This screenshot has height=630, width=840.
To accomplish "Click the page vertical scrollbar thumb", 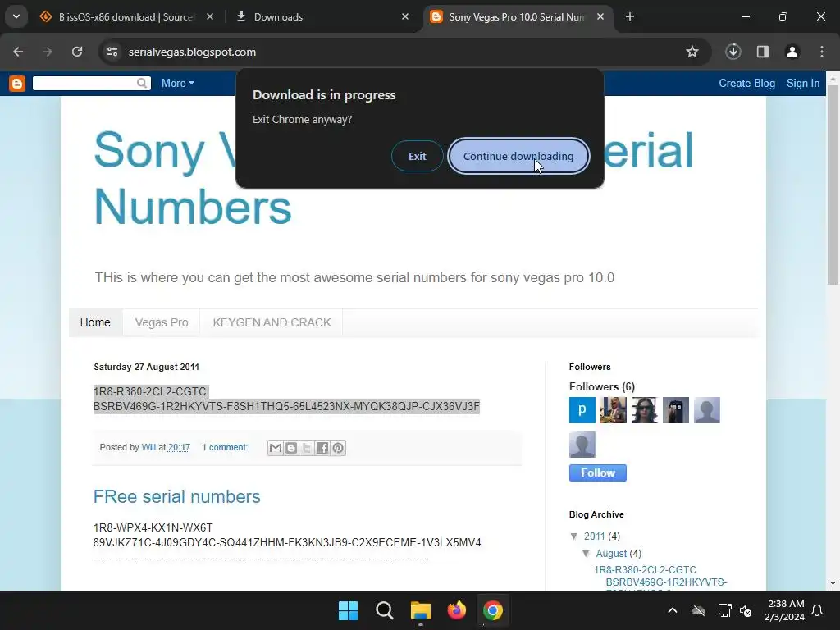I will 833,185.
